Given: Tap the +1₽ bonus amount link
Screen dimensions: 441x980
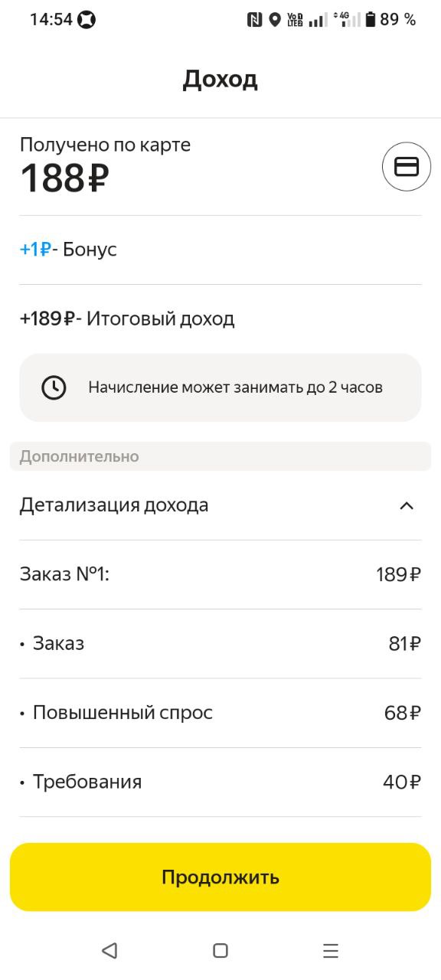Looking at the screenshot, I should [35, 250].
